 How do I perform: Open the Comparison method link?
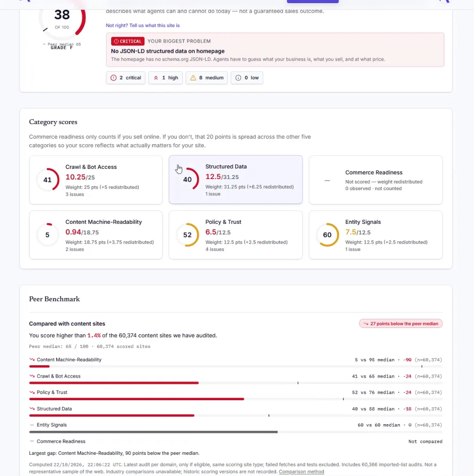pos(301,472)
